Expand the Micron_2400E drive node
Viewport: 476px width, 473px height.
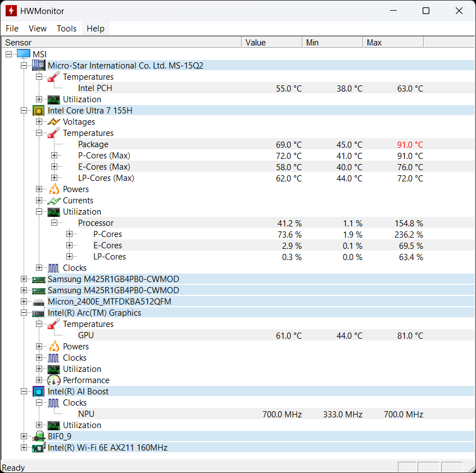tap(24, 302)
